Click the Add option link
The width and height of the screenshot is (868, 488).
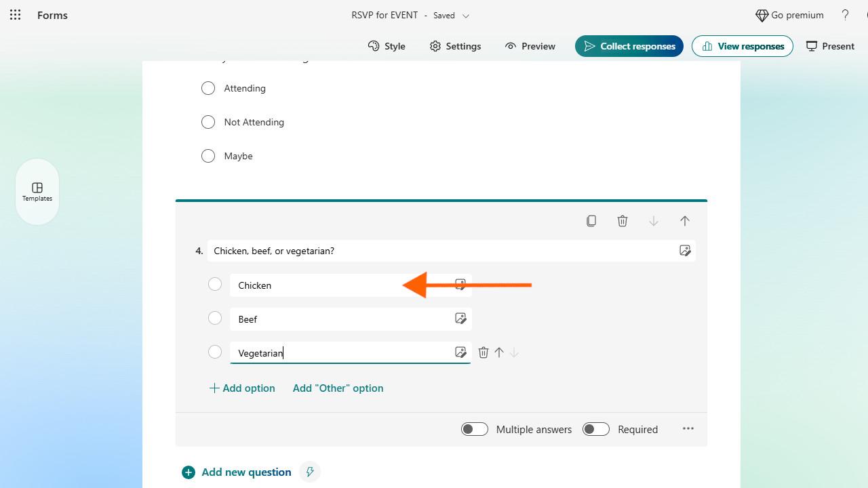242,388
